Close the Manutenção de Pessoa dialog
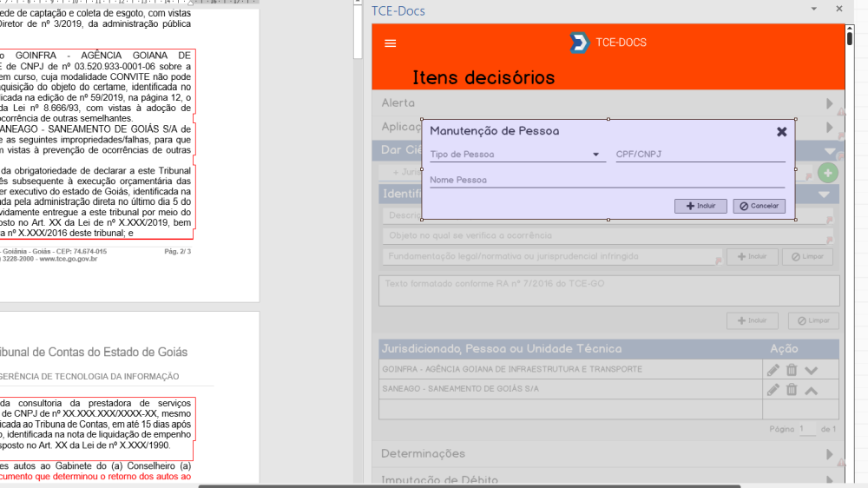Screen dimensions: 868x488 (x=781, y=132)
